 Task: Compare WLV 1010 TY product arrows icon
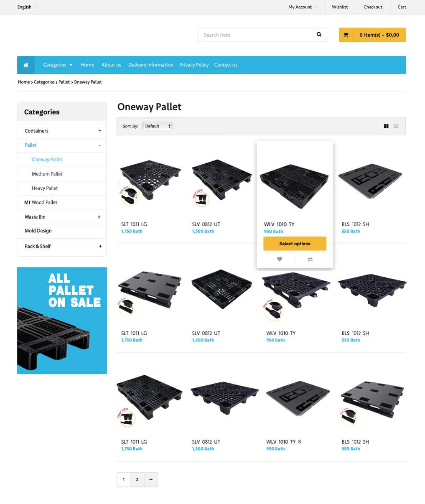(310, 259)
